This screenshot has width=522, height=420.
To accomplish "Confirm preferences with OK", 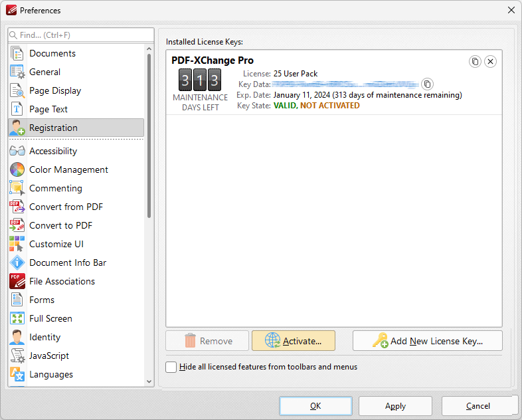I will (x=315, y=406).
